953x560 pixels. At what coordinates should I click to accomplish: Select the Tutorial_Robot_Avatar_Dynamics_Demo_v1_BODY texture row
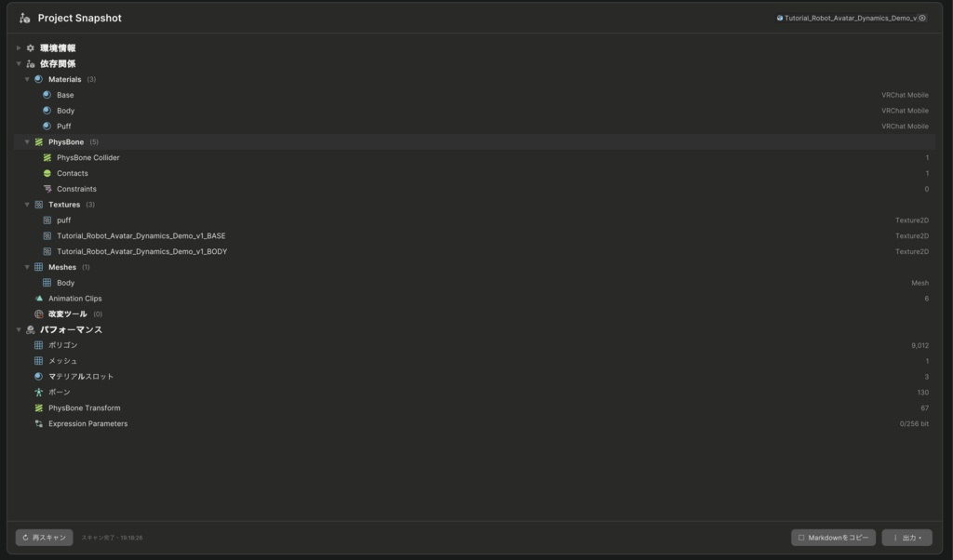click(x=474, y=251)
